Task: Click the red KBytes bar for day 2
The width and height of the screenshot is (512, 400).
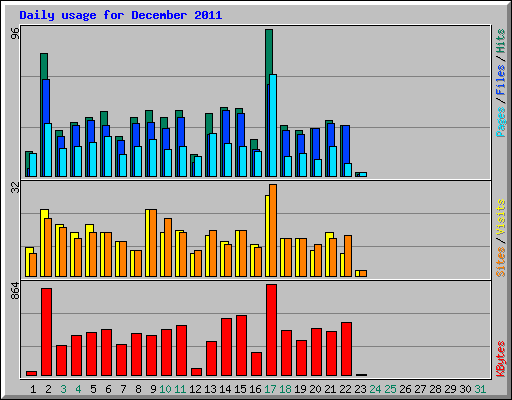Action: click(x=46, y=332)
